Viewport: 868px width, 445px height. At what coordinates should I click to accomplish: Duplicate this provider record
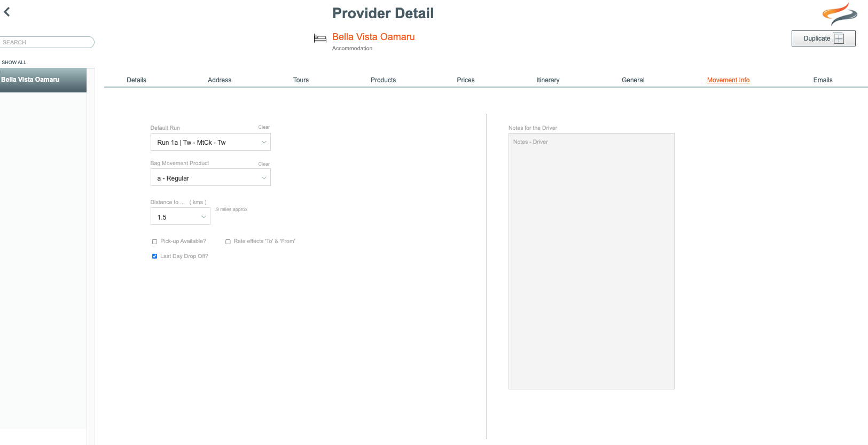(x=823, y=38)
